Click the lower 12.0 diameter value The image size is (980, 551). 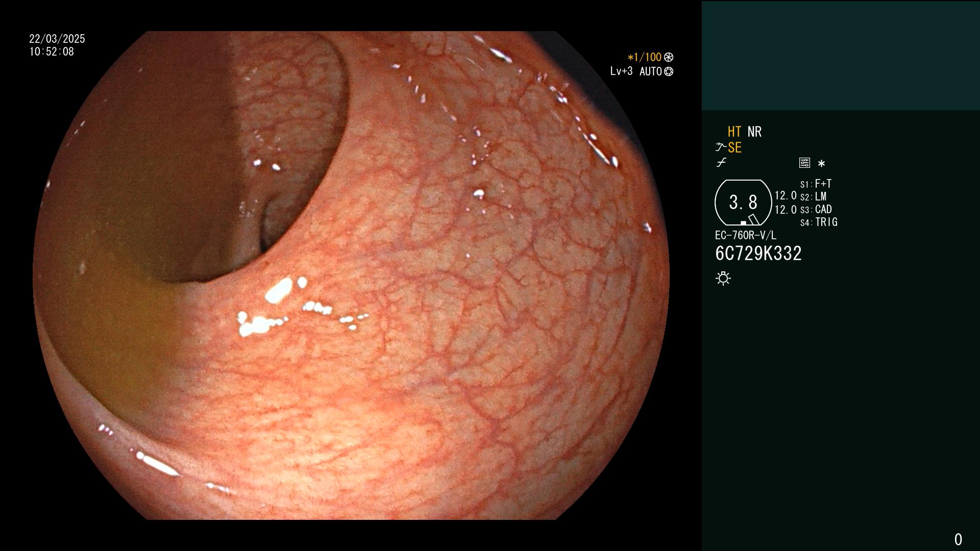(786, 210)
